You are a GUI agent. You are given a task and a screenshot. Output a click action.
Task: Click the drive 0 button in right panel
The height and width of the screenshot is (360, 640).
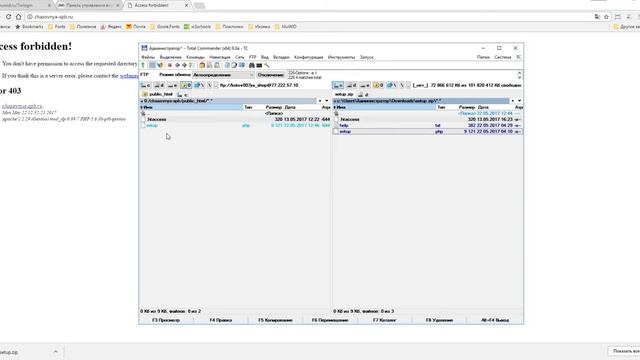point(378,85)
